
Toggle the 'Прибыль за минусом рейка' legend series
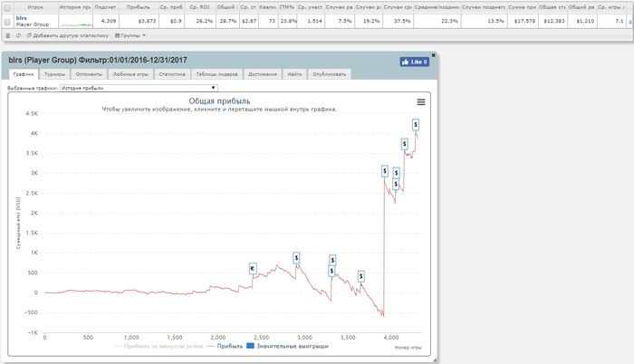[158, 346]
